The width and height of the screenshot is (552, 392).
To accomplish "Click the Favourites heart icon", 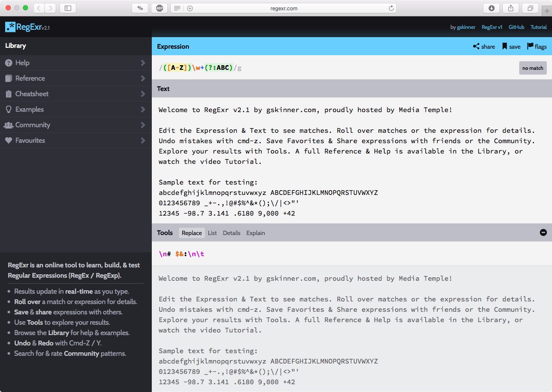I will [8, 141].
